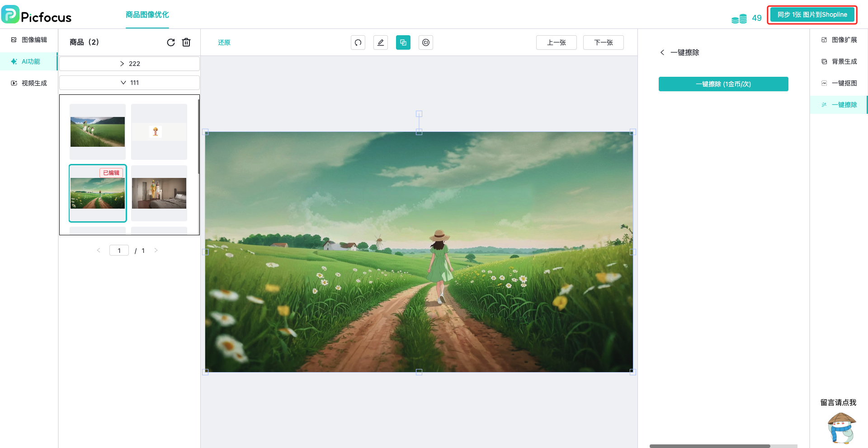Click 留言请点我 feedback text
Image resolution: width=868 pixels, height=448 pixels.
839,402
